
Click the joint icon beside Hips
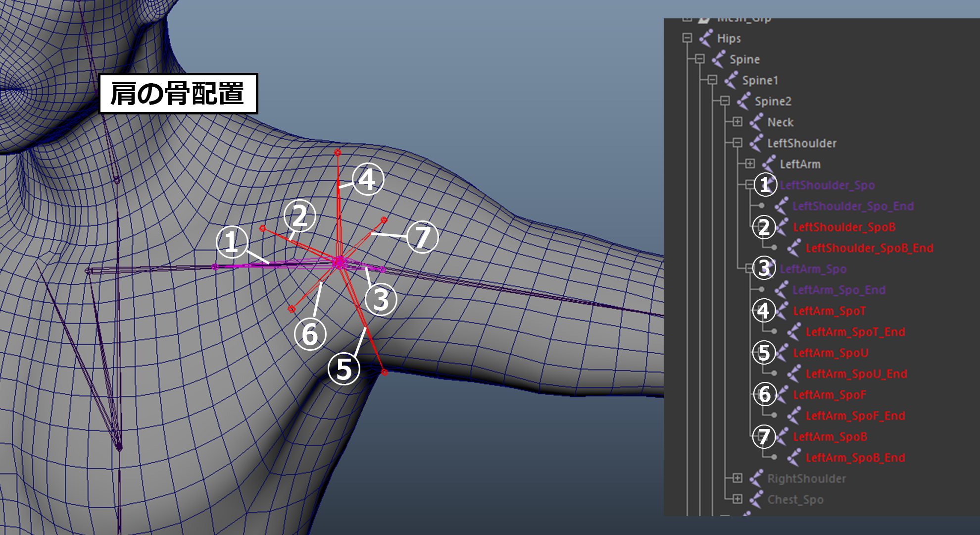coord(706,38)
